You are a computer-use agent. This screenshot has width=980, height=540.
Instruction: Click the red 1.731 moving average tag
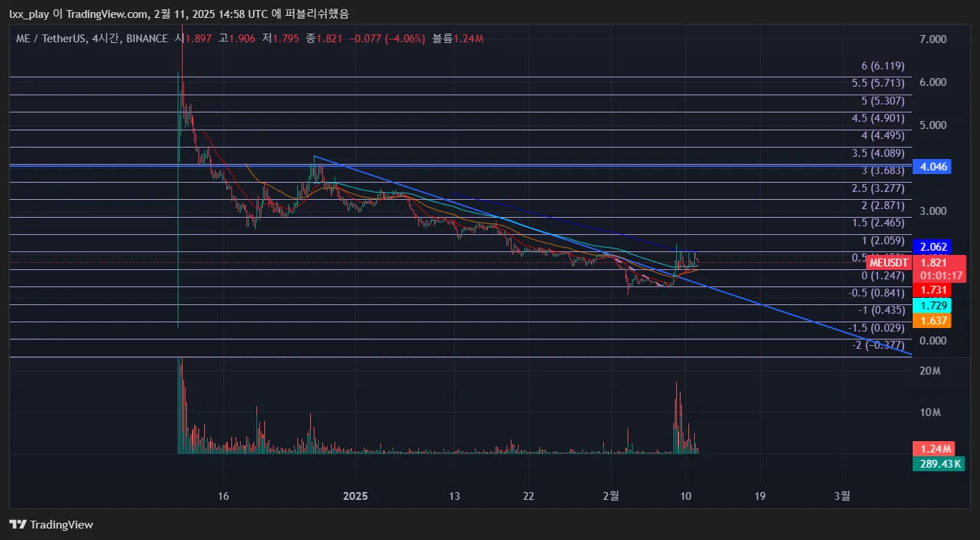coord(933,289)
